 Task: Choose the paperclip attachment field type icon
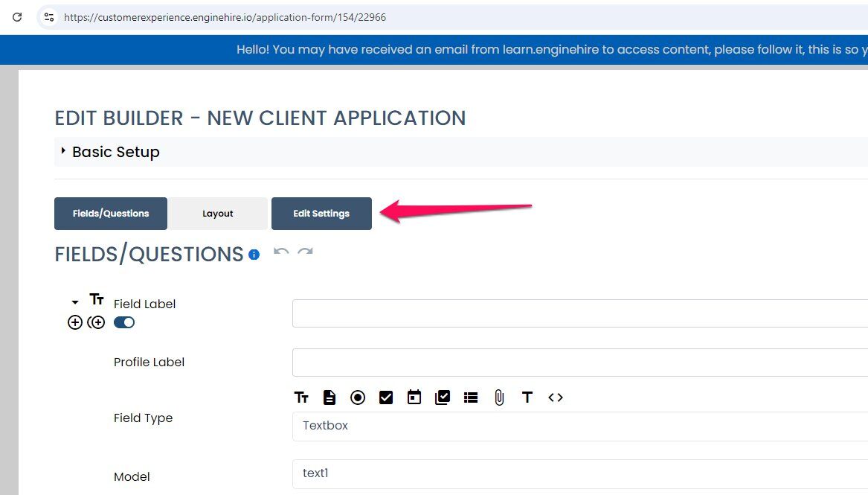(x=499, y=397)
